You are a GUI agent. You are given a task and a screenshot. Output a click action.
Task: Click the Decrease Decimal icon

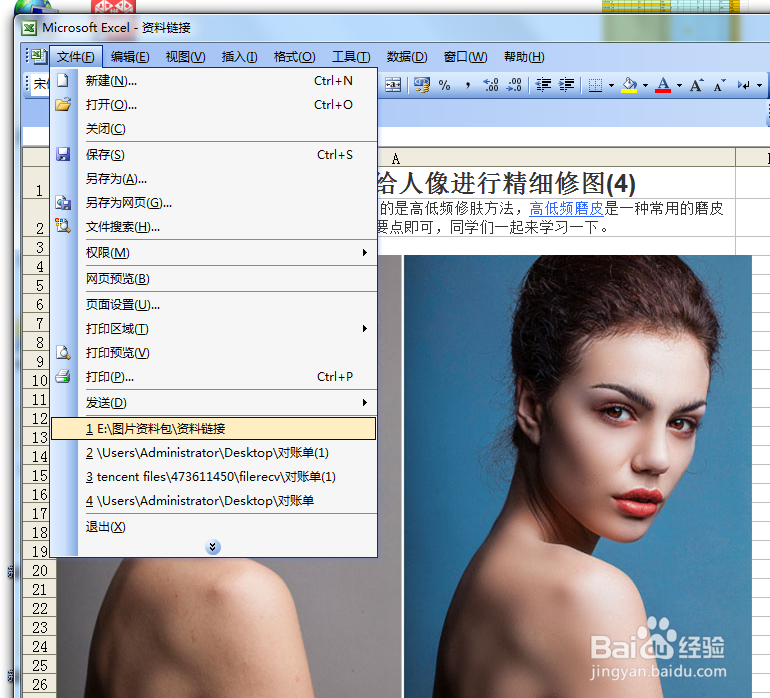click(x=514, y=85)
